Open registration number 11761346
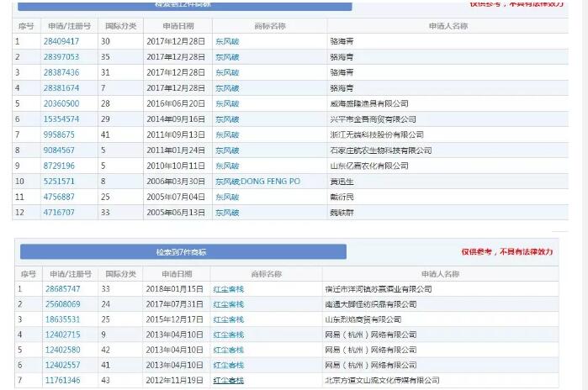 (x=62, y=380)
